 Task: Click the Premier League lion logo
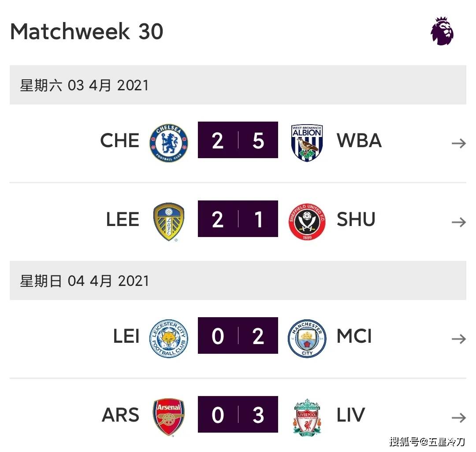click(x=442, y=31)
